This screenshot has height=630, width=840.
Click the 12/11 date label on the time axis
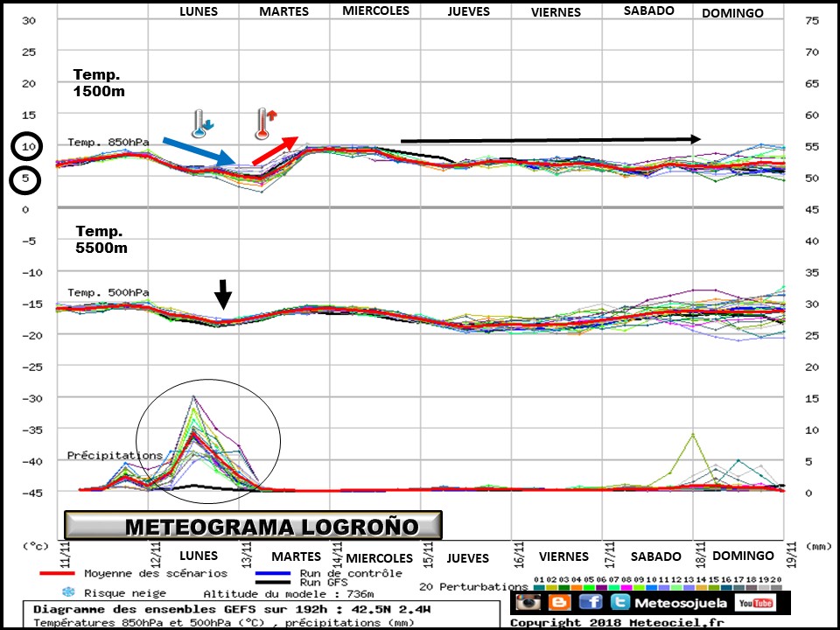(156, 555)
